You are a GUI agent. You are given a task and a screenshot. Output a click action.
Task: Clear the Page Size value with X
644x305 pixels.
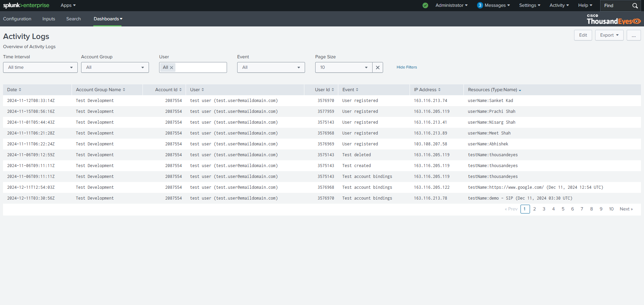click(x=378, y=67)
